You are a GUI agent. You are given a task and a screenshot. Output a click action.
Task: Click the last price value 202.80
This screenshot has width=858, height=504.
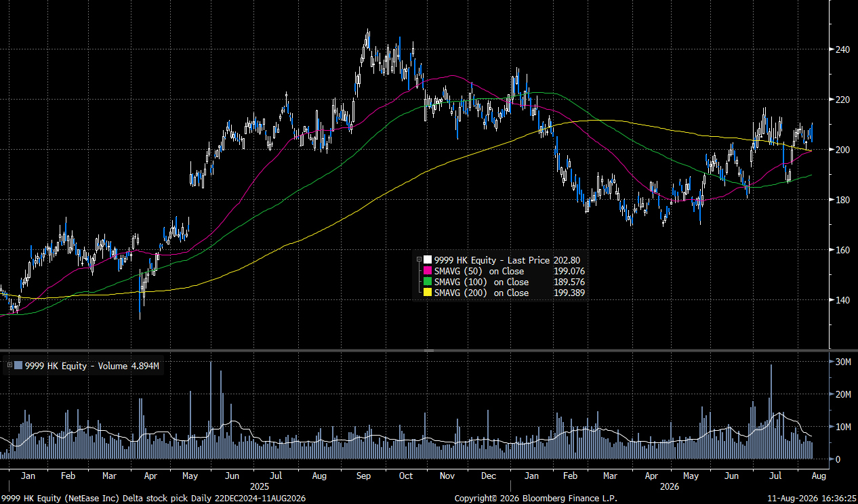click(567, 260)
